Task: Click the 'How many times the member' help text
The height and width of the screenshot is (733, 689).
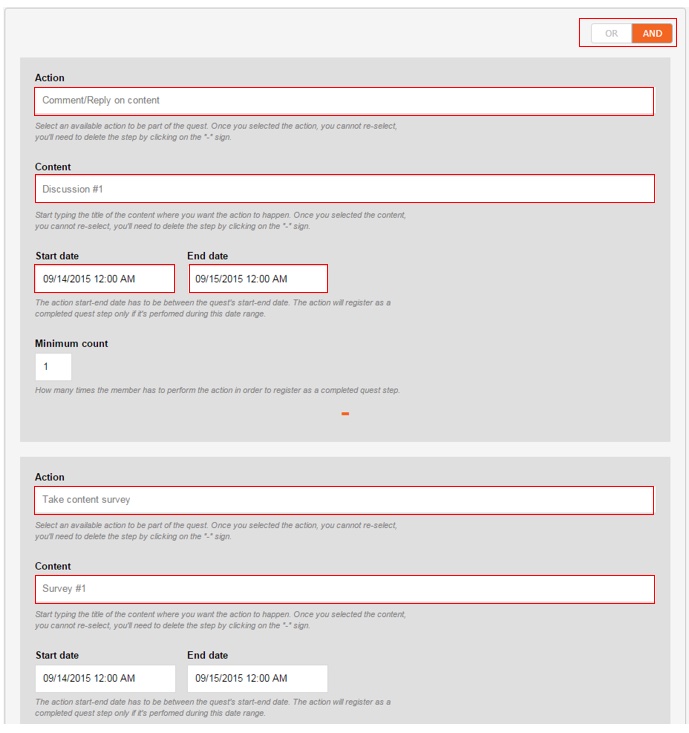Action: coord(217,390)
